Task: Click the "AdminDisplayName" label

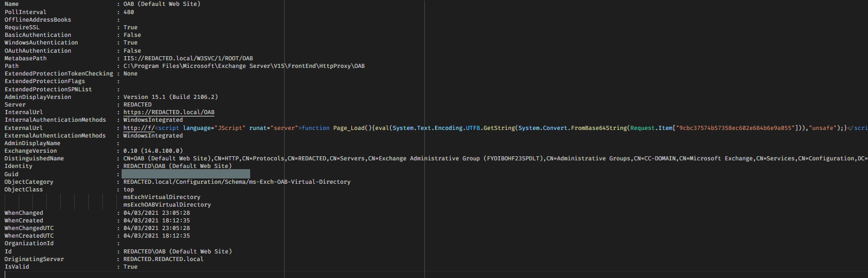Action: pos(33,143)
